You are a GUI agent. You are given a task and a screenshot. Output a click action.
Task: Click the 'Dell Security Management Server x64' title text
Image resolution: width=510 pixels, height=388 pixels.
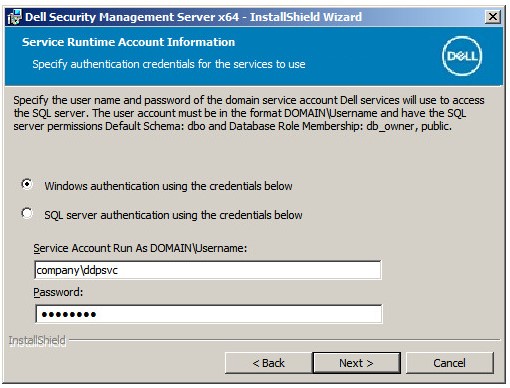point(132,17)
